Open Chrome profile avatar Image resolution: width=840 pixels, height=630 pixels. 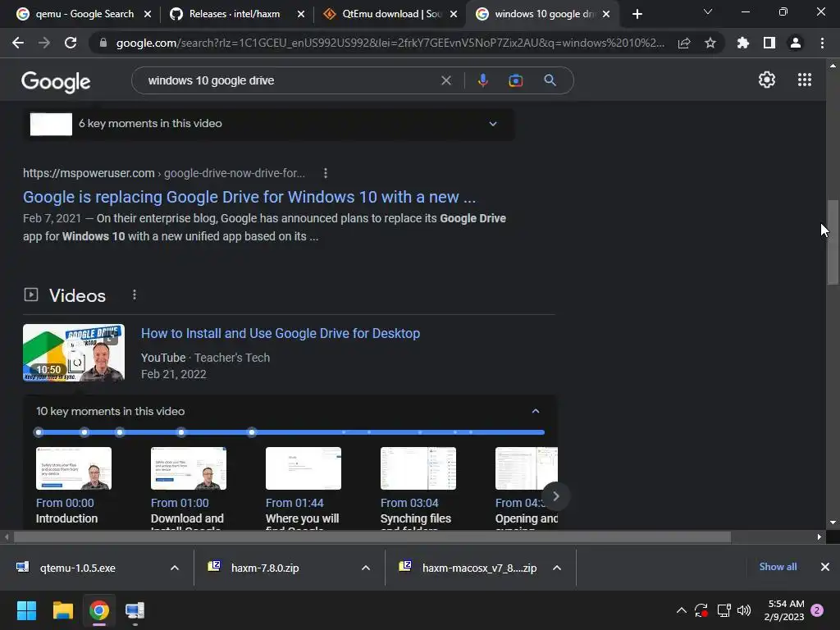click(x=796, y=43)
